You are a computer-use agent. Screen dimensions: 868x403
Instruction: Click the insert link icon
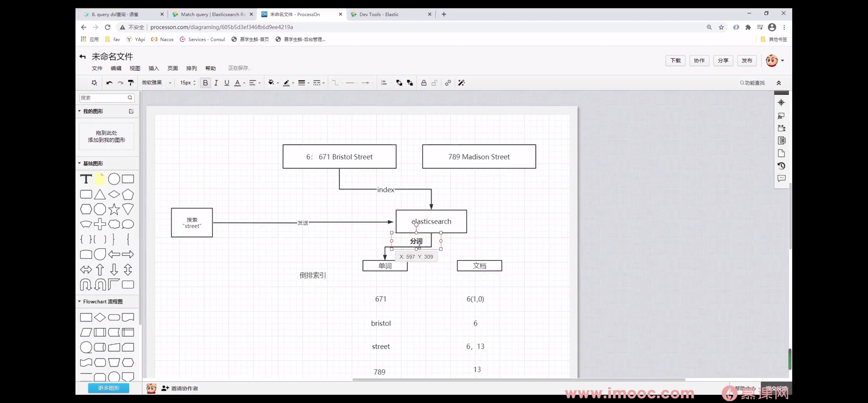(x=448, y=83)
